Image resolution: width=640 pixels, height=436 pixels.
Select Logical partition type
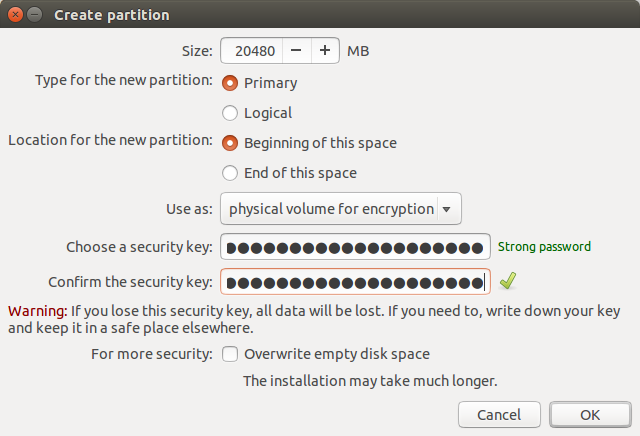tap(230, 113)
